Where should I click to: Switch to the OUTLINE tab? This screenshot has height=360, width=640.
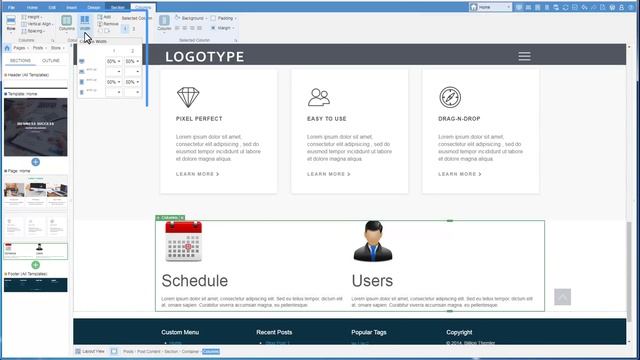click(51, 60)
